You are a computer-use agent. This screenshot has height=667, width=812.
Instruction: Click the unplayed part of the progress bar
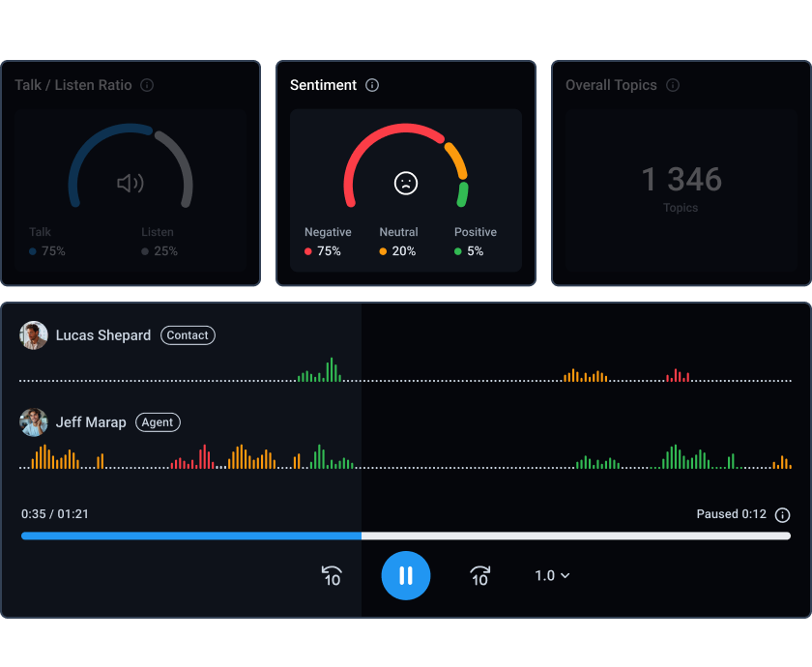pyautogui.click(x=575, y=536)
